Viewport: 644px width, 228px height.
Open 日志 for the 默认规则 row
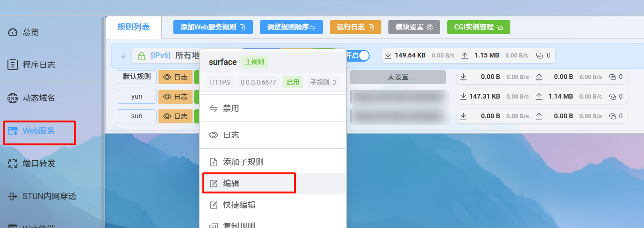[x=175, y=77]
